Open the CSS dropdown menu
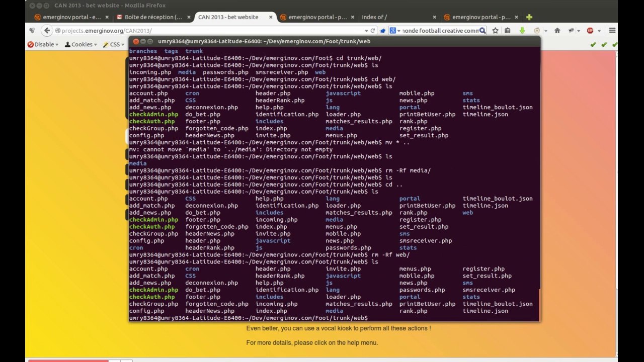 coord(114,44)
